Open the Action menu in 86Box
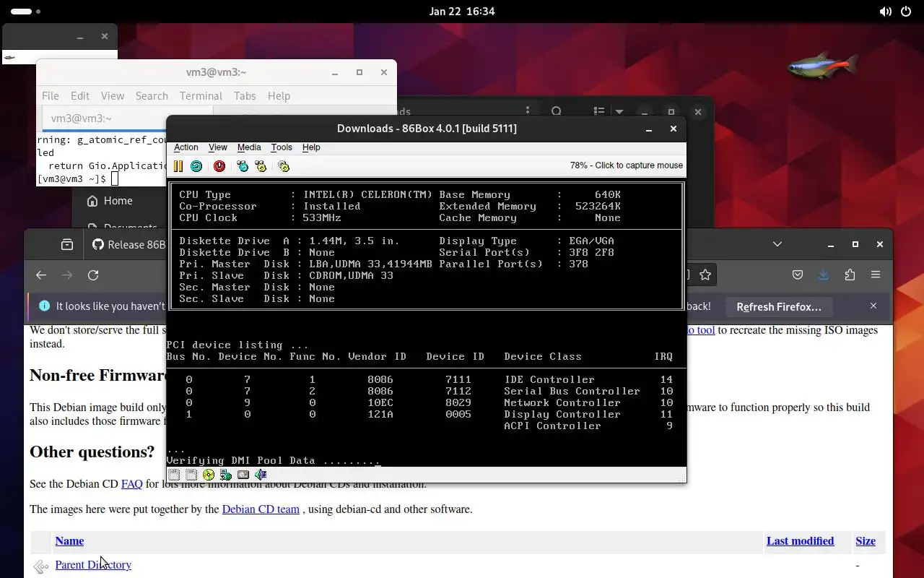The height and width of the screenshot is (578, 924). pos(186,147)
